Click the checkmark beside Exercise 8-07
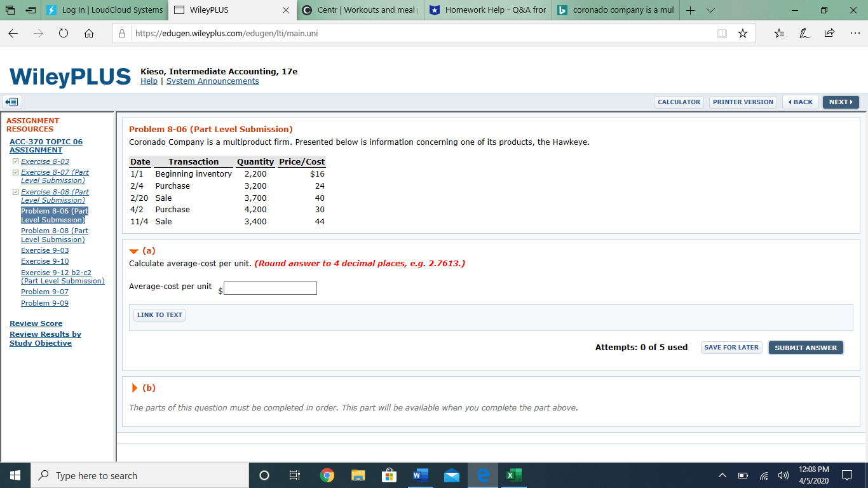Screen dimensions: 868x488 point(15,172)
